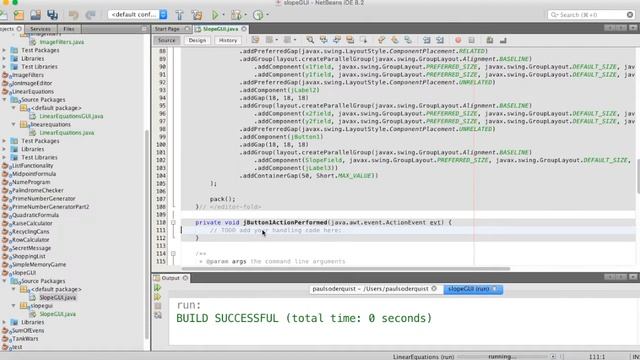The width and height of the screenshot is (640, 360).
Task: Click the Comment icon in editor toolbar
Action: click(x=490, y=40)
